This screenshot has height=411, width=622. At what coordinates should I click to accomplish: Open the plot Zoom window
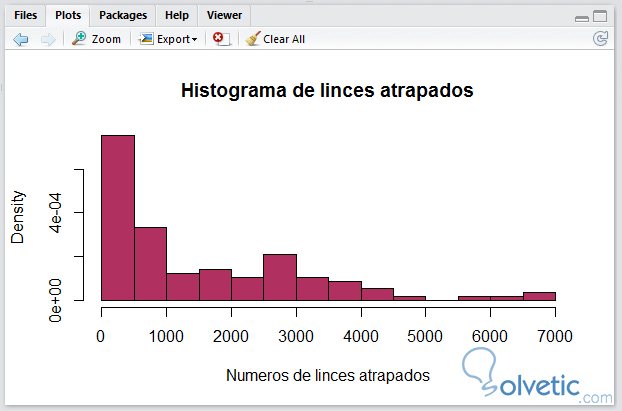pyautogui.click(x=96, y=39)
